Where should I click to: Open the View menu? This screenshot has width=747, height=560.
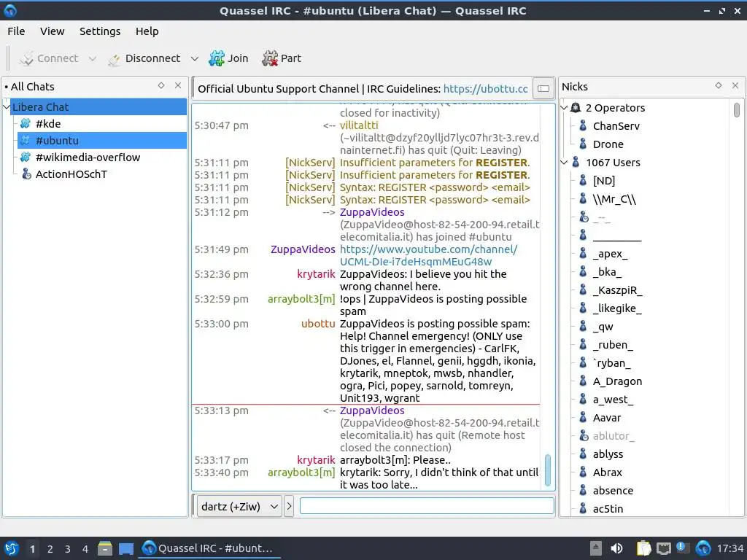(52, 31)
